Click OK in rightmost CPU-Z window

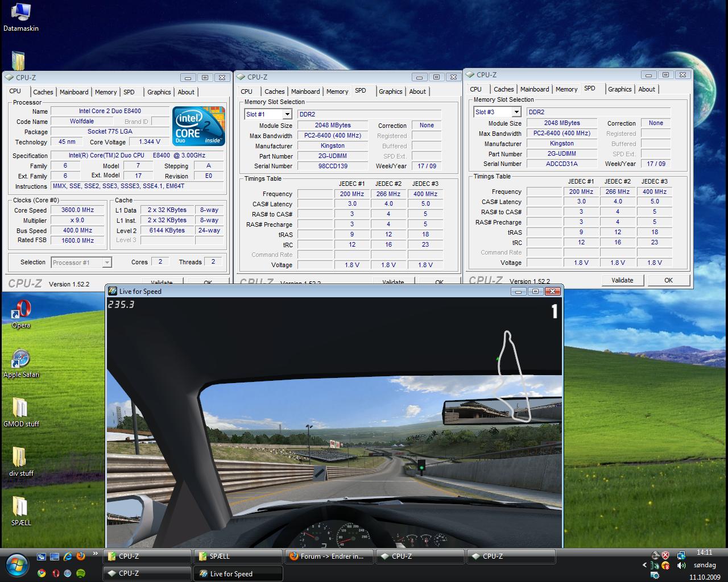pos(668,280)
